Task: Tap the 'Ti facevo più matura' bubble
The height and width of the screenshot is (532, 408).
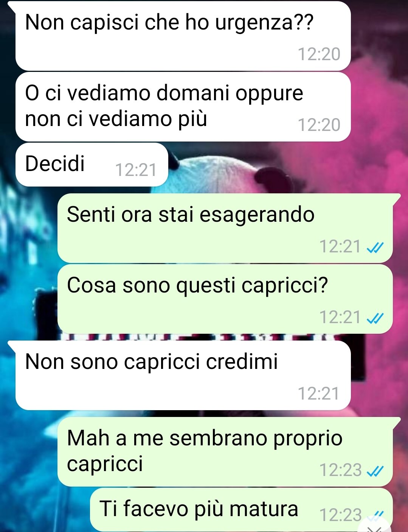Action: (241, 510)
